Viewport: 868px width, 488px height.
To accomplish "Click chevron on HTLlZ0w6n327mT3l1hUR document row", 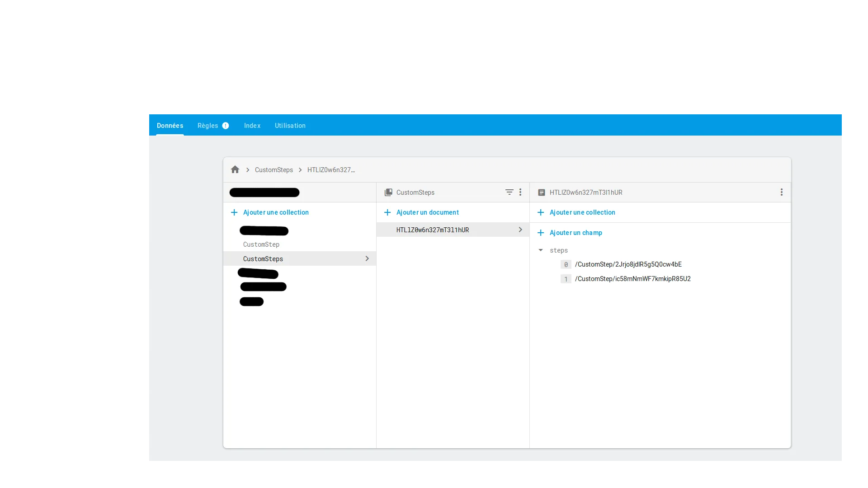I will pos(520,230).
